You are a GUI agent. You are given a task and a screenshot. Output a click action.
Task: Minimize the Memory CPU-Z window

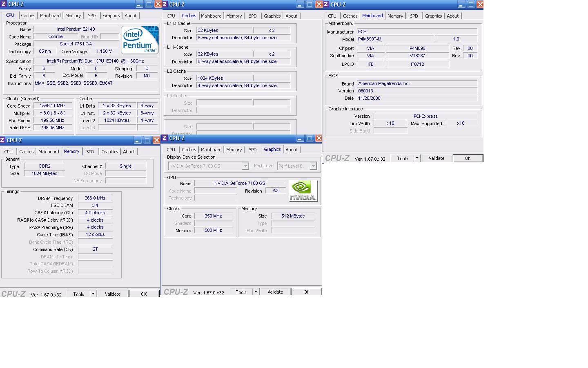coord(138,140)
